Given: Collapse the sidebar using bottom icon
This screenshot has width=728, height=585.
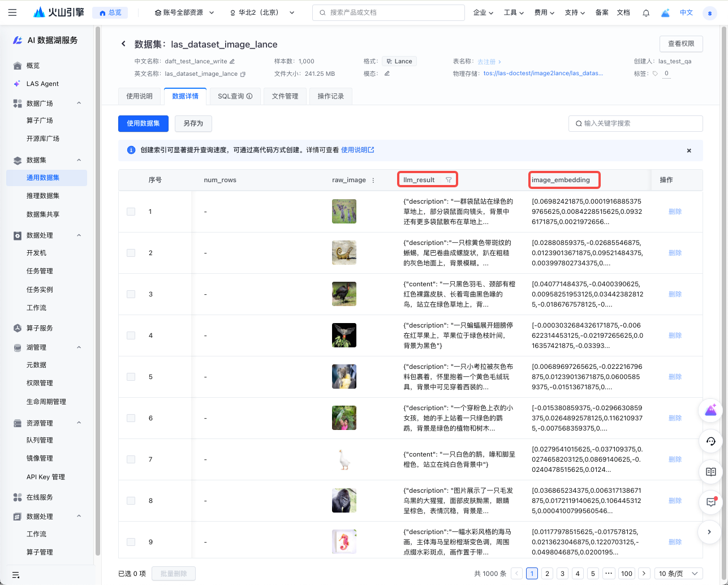Looking at the screenshot, I should (16, 575).
